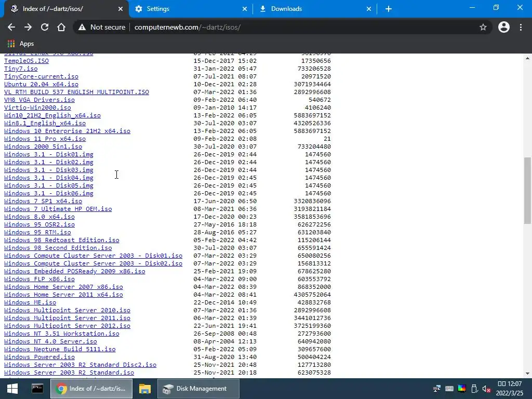
Task: Open the Chrome profile avatar menu
Action: coord(504,27)
